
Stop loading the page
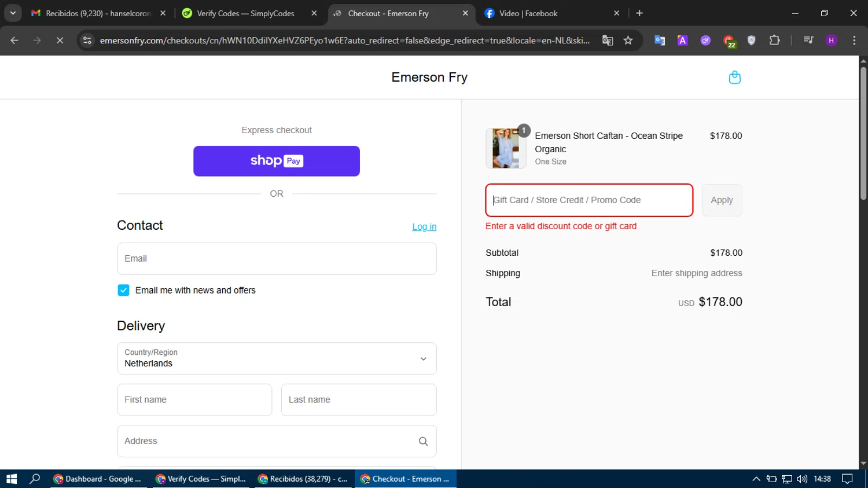click(x=60, y=41)
